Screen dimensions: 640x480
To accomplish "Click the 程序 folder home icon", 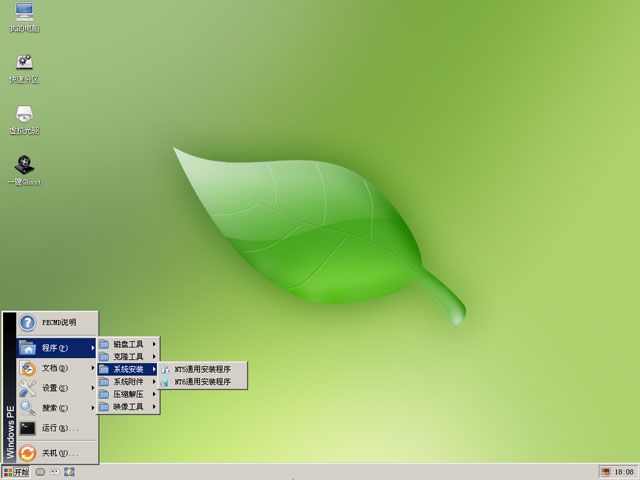I will (x=28, y=348).
